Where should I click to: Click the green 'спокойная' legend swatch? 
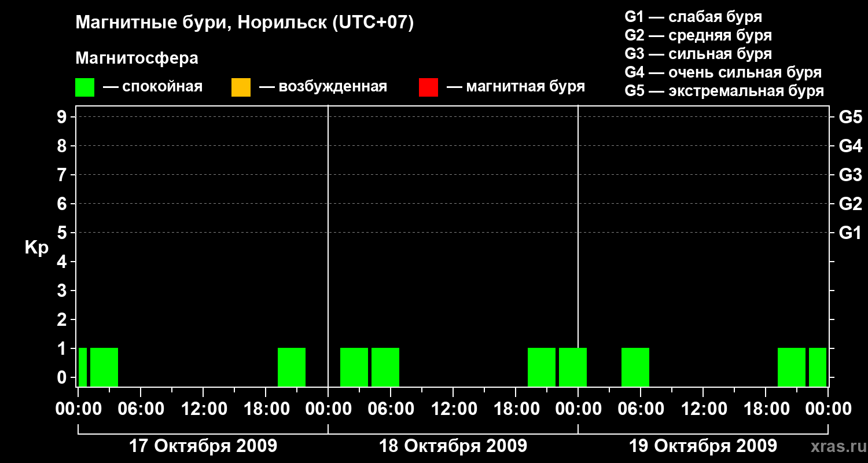84,87
